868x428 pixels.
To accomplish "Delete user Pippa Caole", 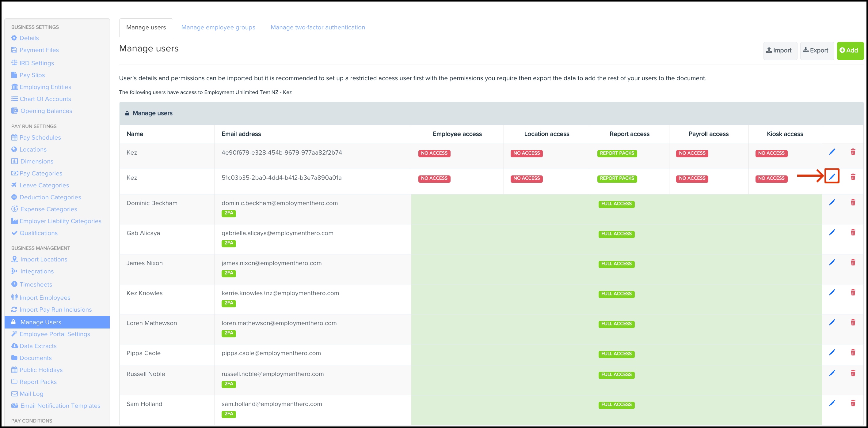I will [x=853, y=352].
